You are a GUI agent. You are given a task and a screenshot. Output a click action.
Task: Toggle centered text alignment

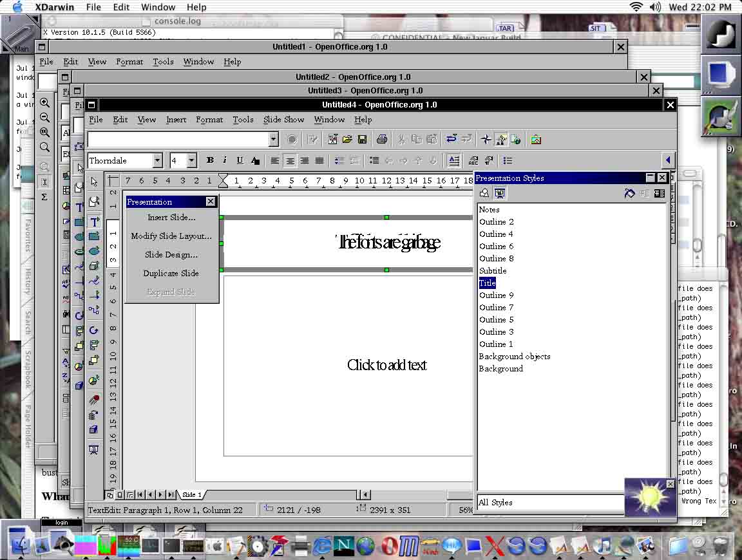click(x=290, y=161)
